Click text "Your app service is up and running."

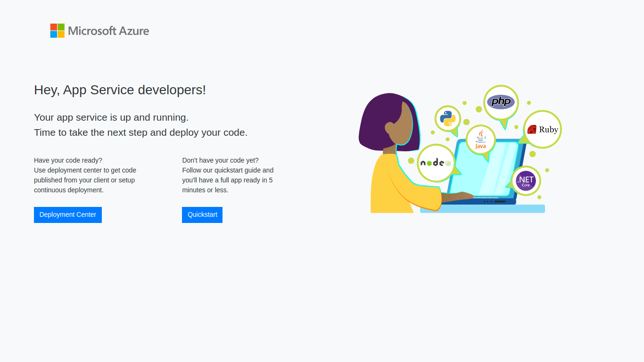coord(111,117)
